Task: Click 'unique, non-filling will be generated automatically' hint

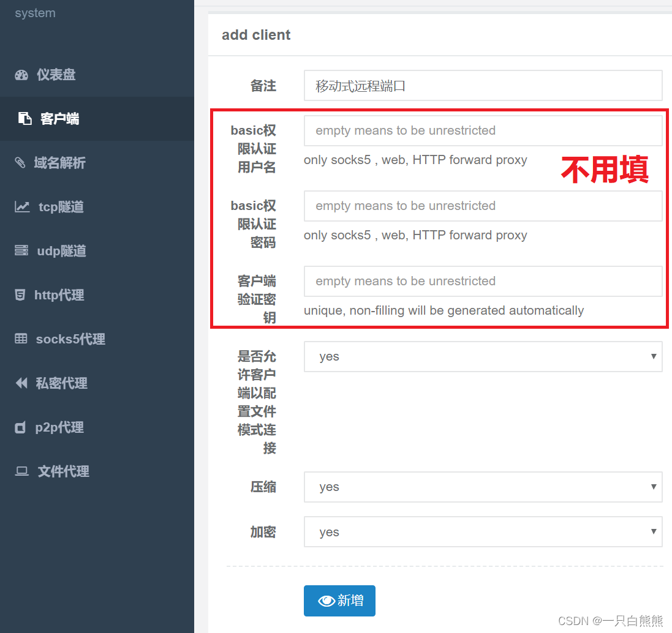Action: click(444, 310)
